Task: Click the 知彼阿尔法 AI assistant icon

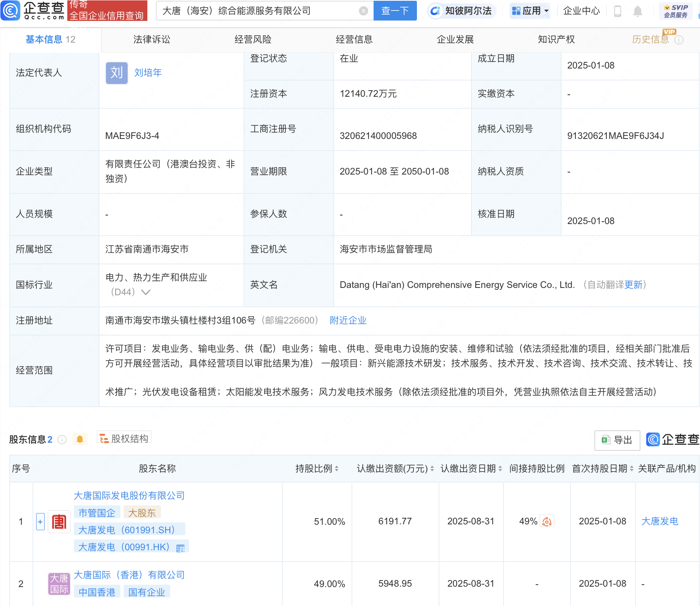Action: point(435,11)
